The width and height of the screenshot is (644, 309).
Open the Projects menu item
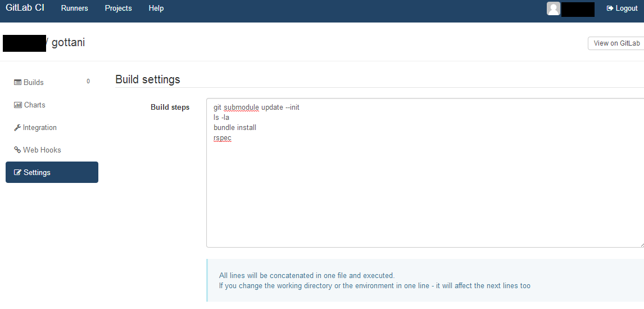tap(118, 8)
